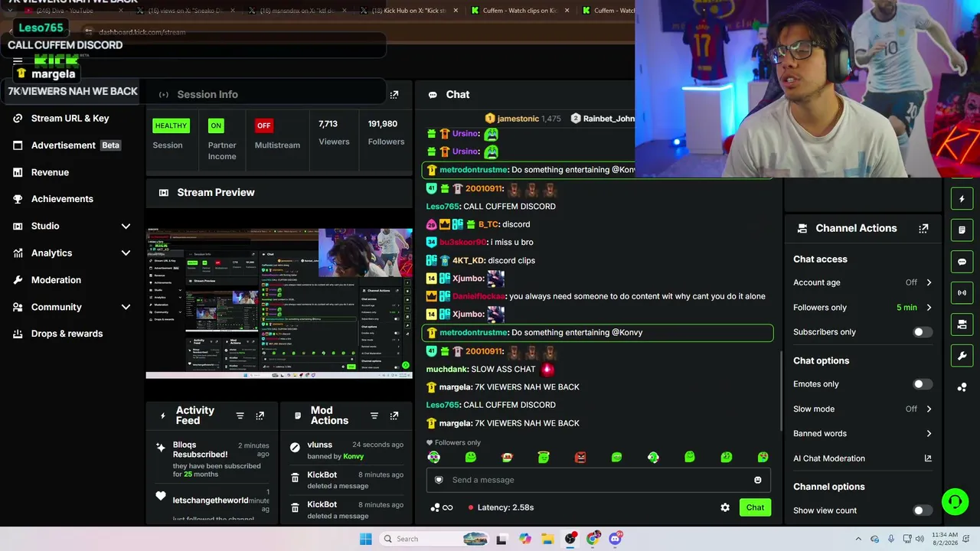Click the shield icon in message box
Screen dimensions: 980x551
[x=439, y=480]
